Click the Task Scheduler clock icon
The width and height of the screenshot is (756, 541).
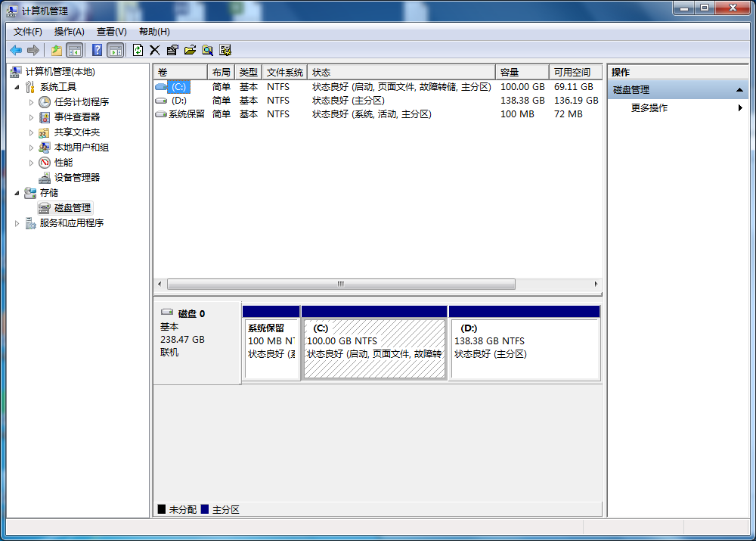[45, 102]
